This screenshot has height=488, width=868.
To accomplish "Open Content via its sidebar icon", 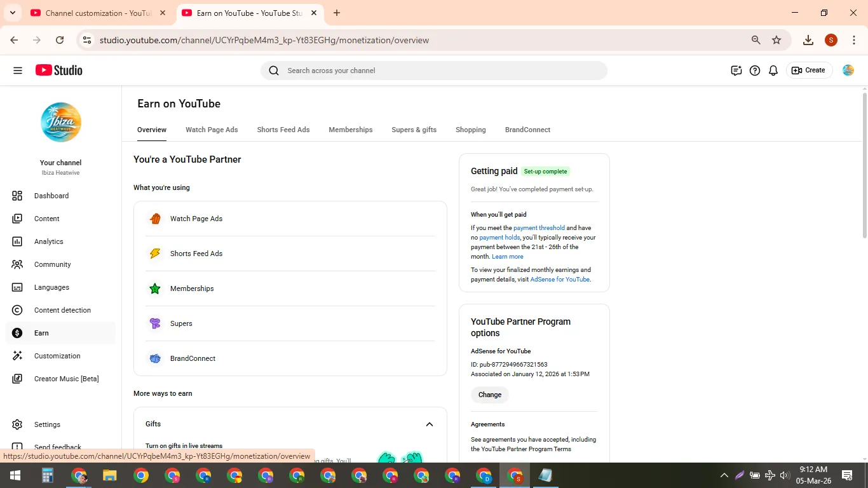I will click(x=17, y=219).
